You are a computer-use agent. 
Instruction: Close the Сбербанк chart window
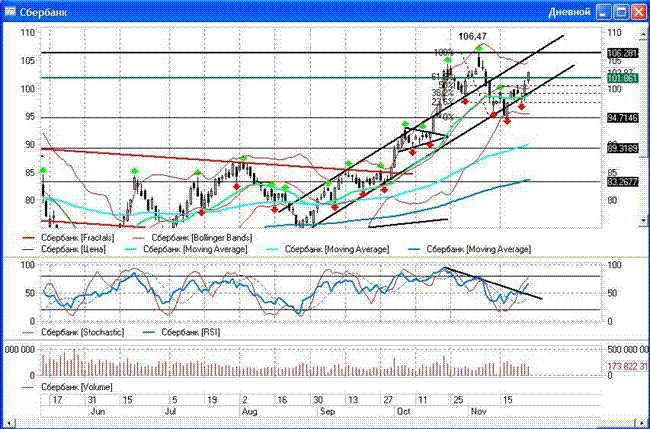point(638,12)
